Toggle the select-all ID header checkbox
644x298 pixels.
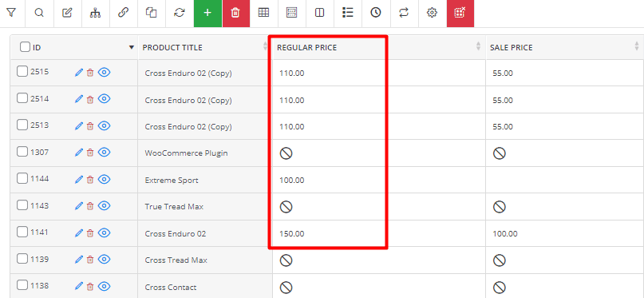[25, 47]
